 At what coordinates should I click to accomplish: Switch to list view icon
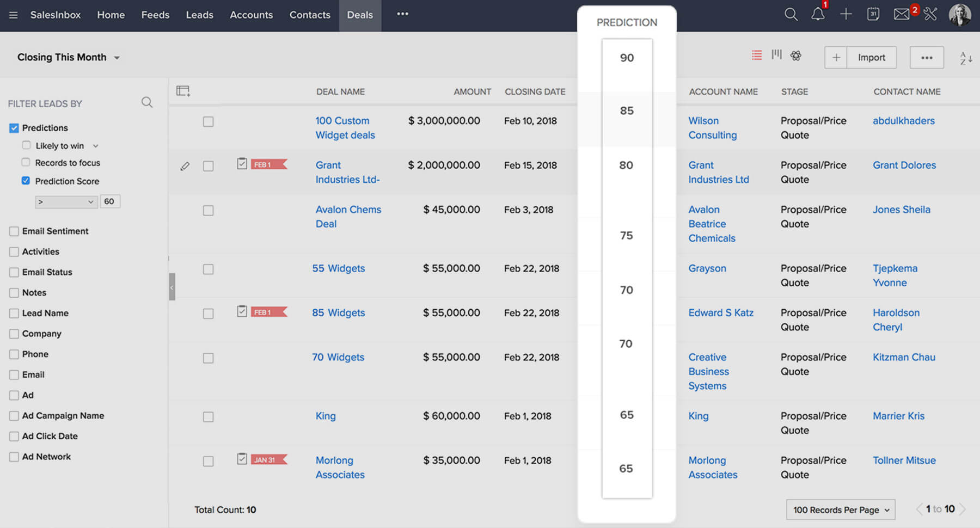[x=757, y=55]
